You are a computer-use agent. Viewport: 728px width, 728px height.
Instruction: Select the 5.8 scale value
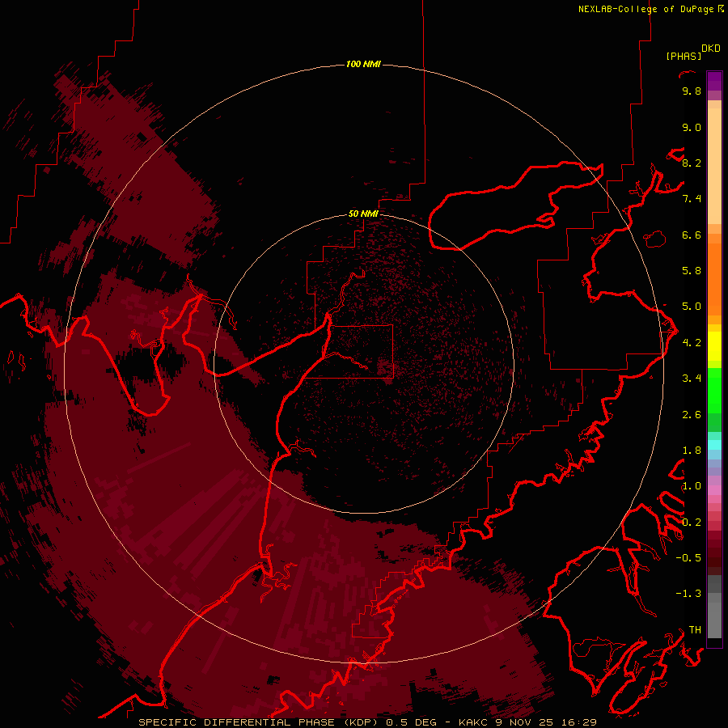click(692, 271)
